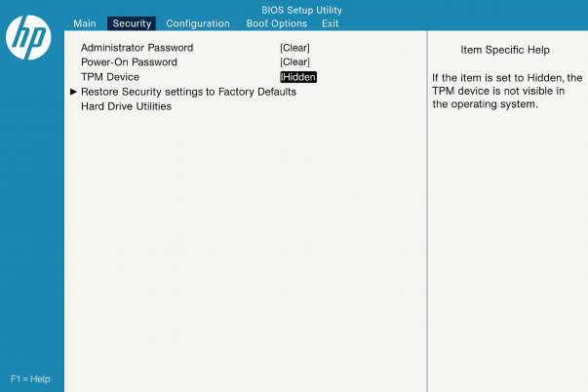This screenshot has height=392, width=588.
Task: Select the Security tab
Action: point(132,23)
